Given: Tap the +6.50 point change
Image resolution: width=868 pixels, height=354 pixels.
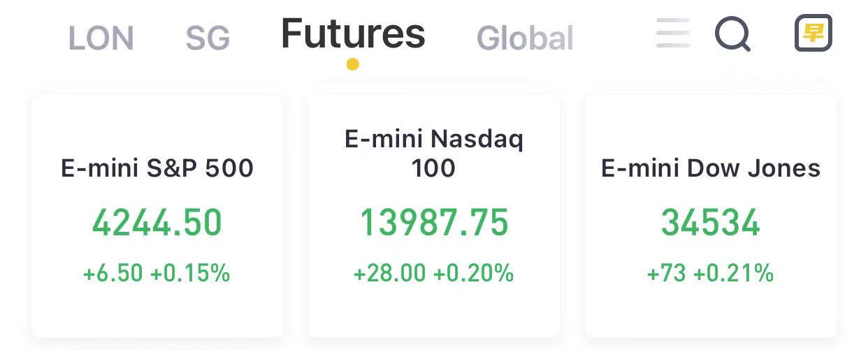Looking at the screenshot, I should pyautogui.click(x=113, y=273).
